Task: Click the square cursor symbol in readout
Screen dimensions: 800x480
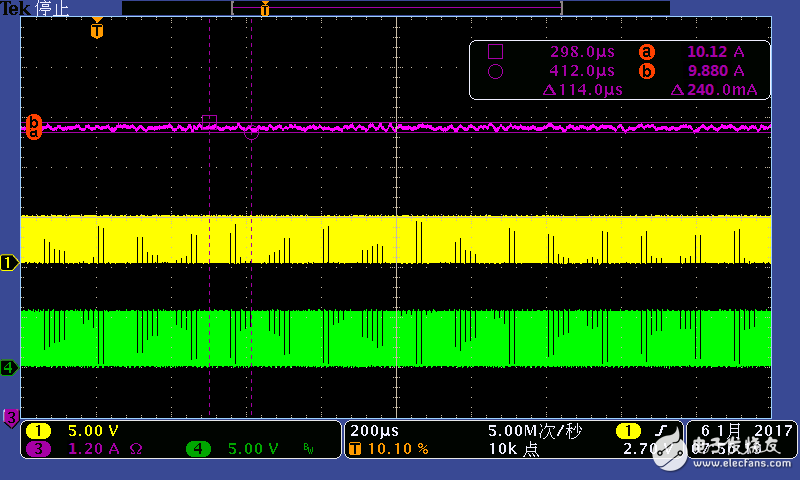Action: pyautogui.click(x=495, y=52)
